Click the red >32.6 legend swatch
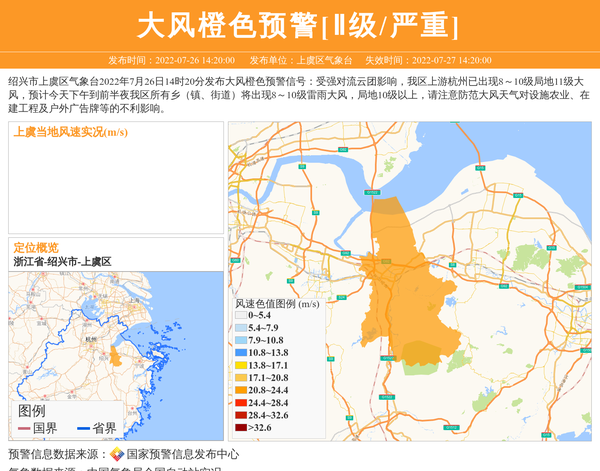 [240, 428]
